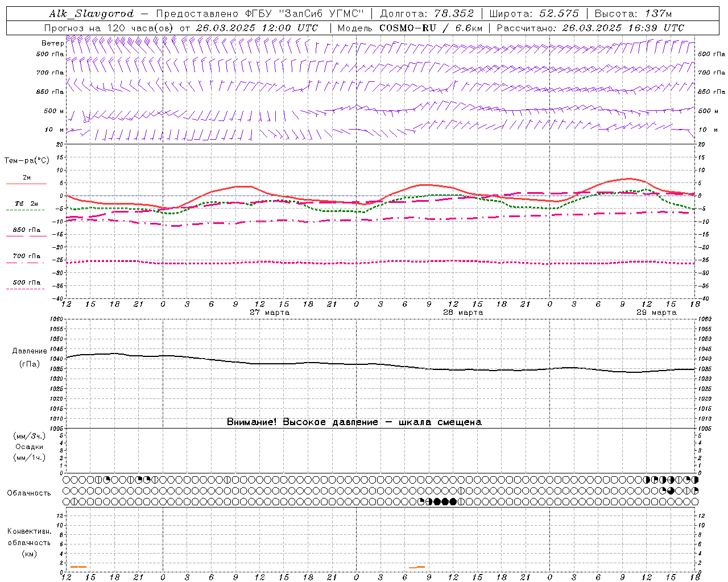
Task: Click the 'Ветер' wind panel label
Action: (x=53, y=43)
